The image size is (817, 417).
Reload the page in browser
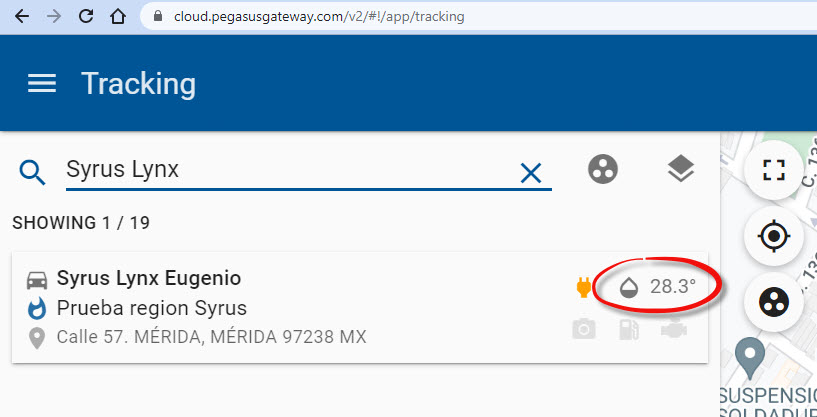86,17
